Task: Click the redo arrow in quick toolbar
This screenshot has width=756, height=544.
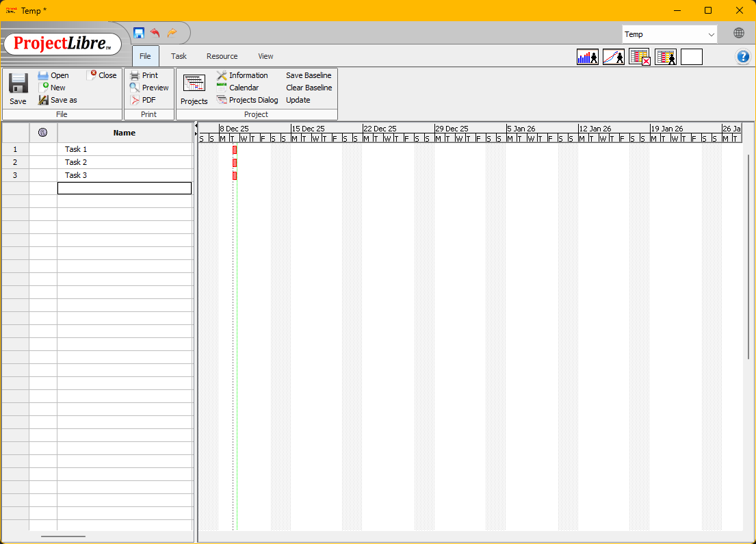Action: (x=172, y=33)
